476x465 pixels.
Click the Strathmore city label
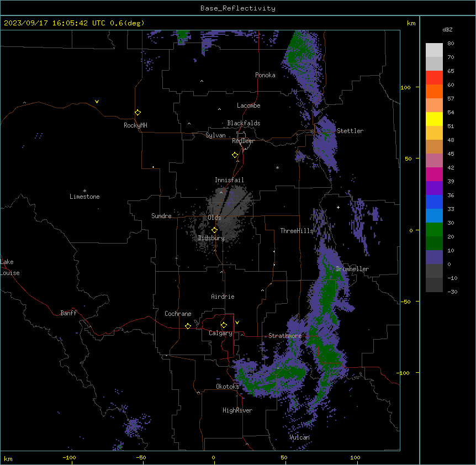(x=285, y=336)
